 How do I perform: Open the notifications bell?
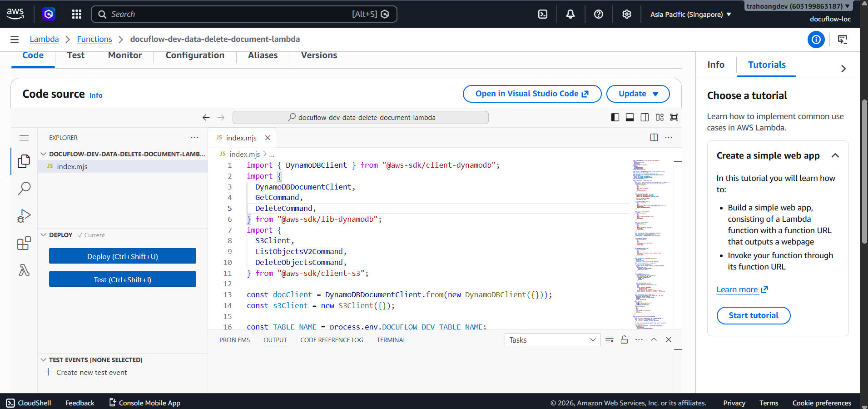570,14
